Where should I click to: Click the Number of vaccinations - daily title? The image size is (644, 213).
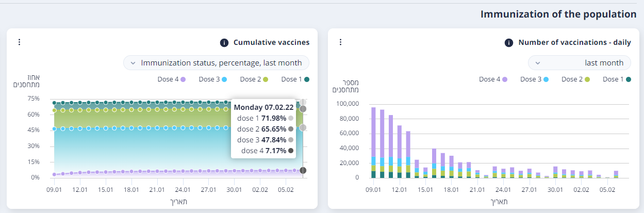pyautogui.click(x=574, y=42)
